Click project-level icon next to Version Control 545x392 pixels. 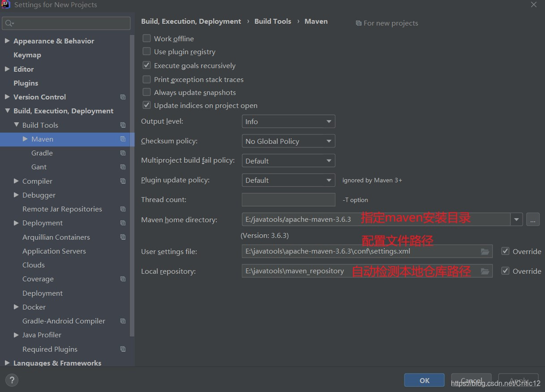(123, 97)
